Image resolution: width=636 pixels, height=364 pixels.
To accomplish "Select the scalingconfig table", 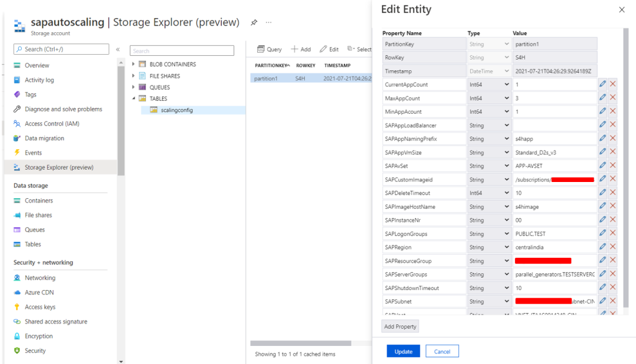I will pyautogui.click(x=176, y=110).
